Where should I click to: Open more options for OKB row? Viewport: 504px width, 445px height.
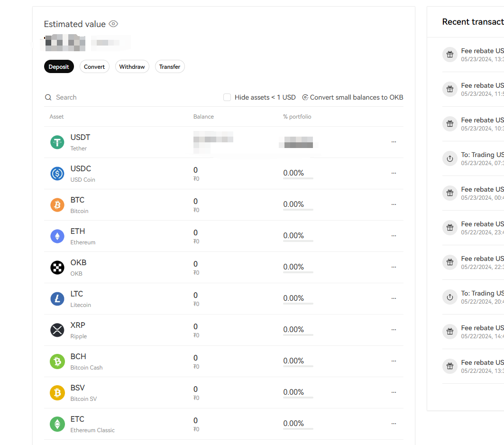(394, 267)
